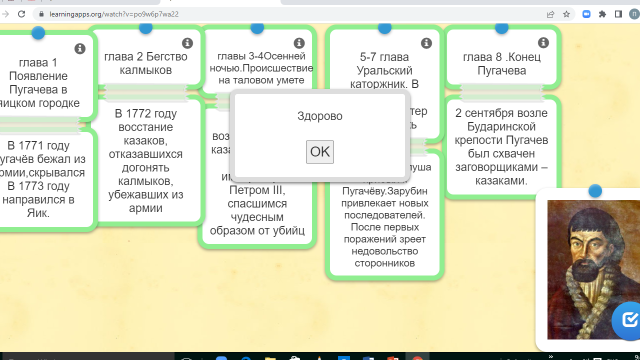Open info icon on главы 3-4 card
Image resolution: width=640 pixels, height=360 pixels.
pyautogui.click(x=299, y=43)
